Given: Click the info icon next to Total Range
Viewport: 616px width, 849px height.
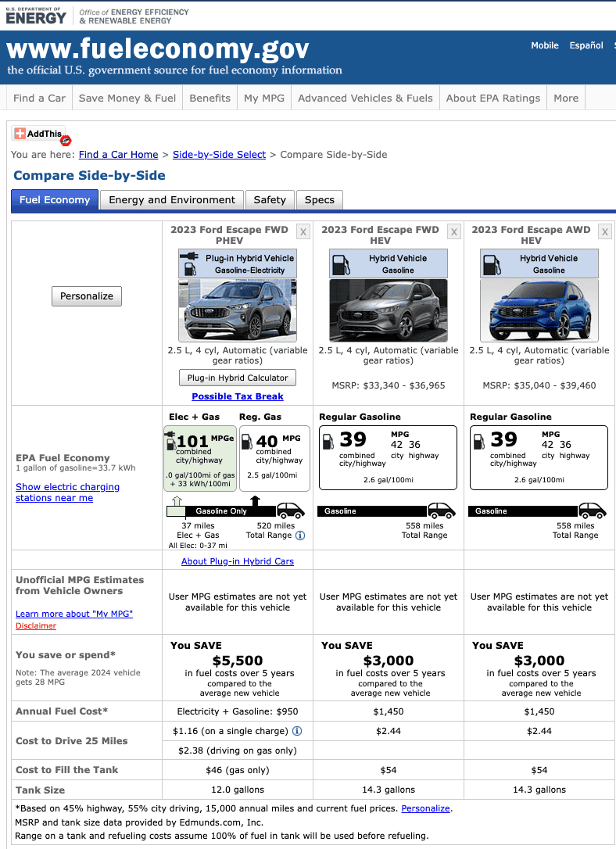Looking at the screenshot, I should [x=300, y=535].
